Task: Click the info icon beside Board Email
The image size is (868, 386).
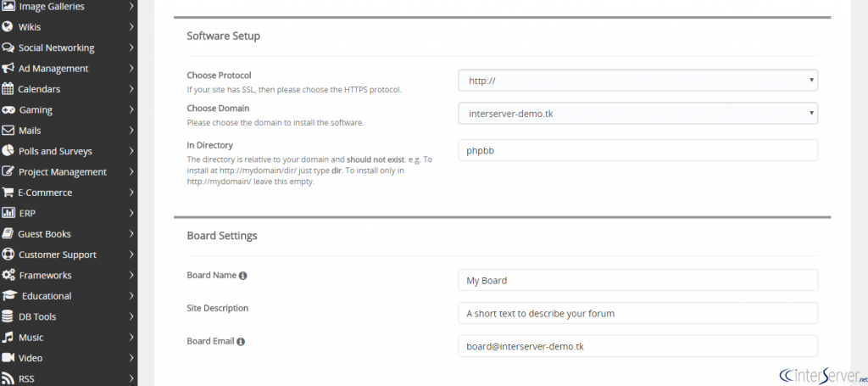Action: (240, 342)
